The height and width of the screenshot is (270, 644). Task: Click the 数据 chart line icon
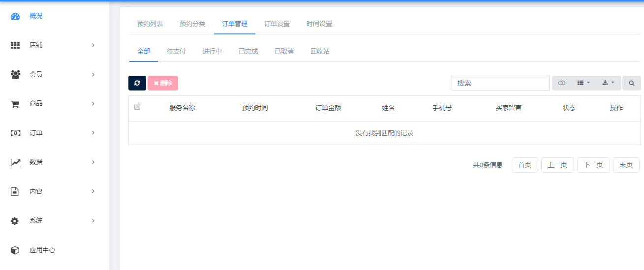tap(15, 162)
